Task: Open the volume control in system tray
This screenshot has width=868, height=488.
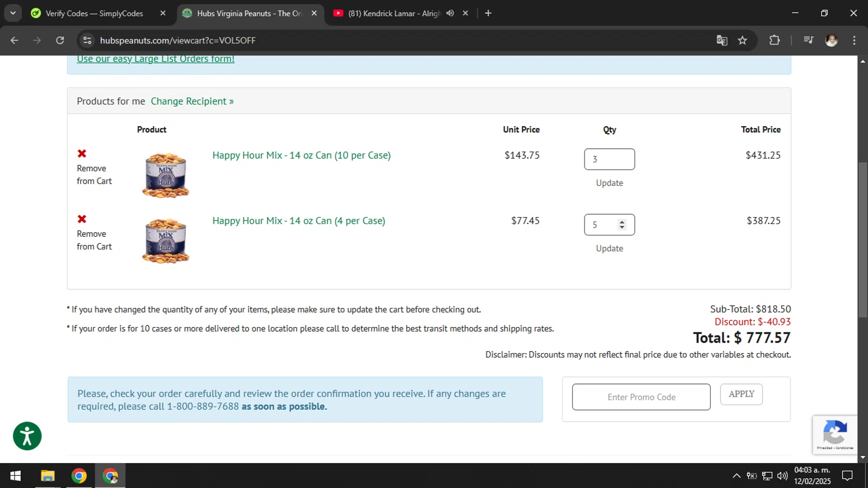Action: click(x=782, y=476)
